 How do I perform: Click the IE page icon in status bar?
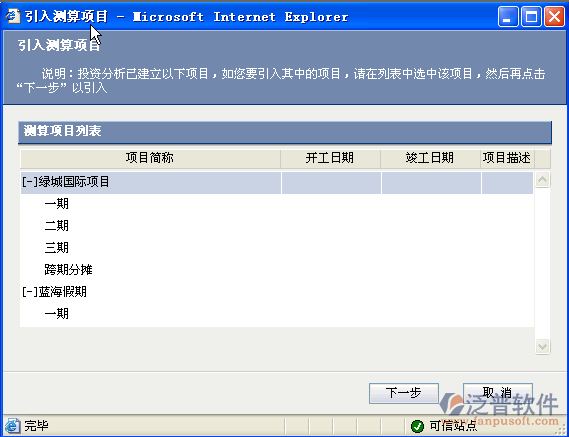[x=13, y=426]
